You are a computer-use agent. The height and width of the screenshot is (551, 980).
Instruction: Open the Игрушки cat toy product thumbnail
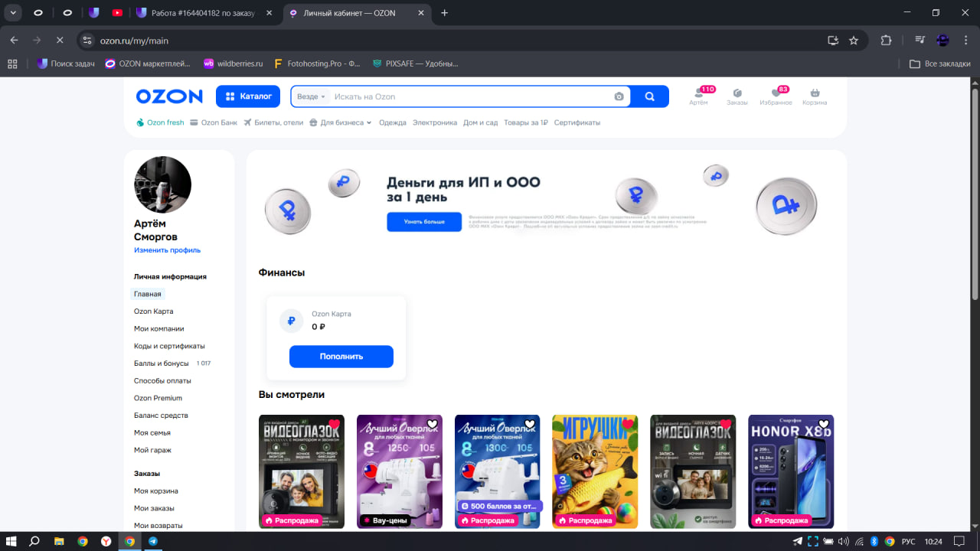coord(595,471)
